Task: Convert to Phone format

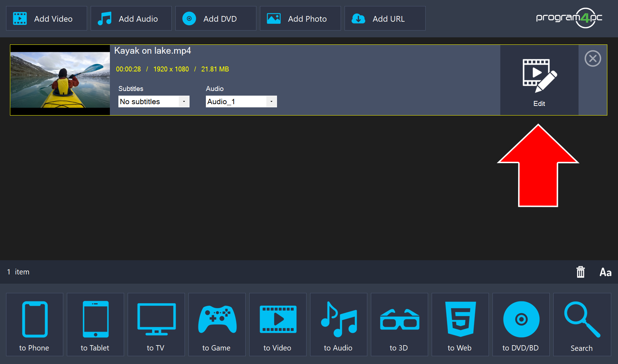Action: pos(34,325)
